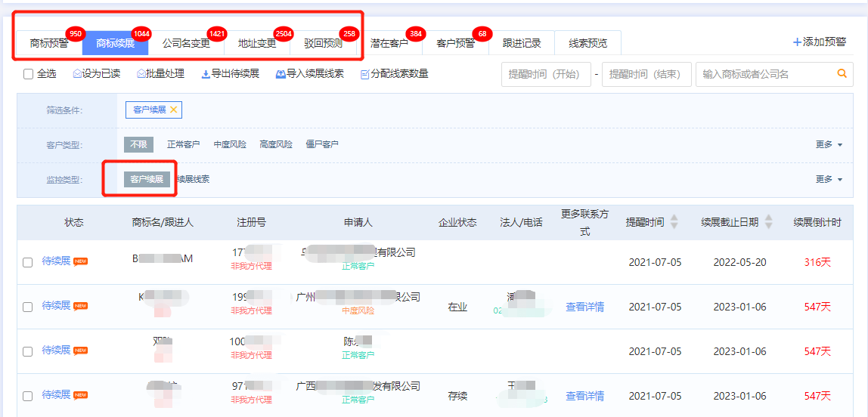Viewport: 868px width, 417px height.
Task: Click NEW badge in 广西 company row
Action: click(81, 395)
